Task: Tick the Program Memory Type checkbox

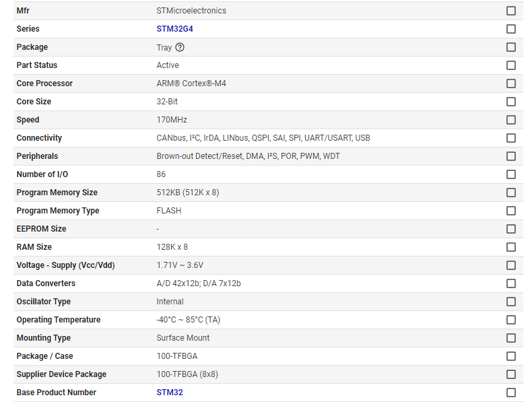Action: click(511, 211)
